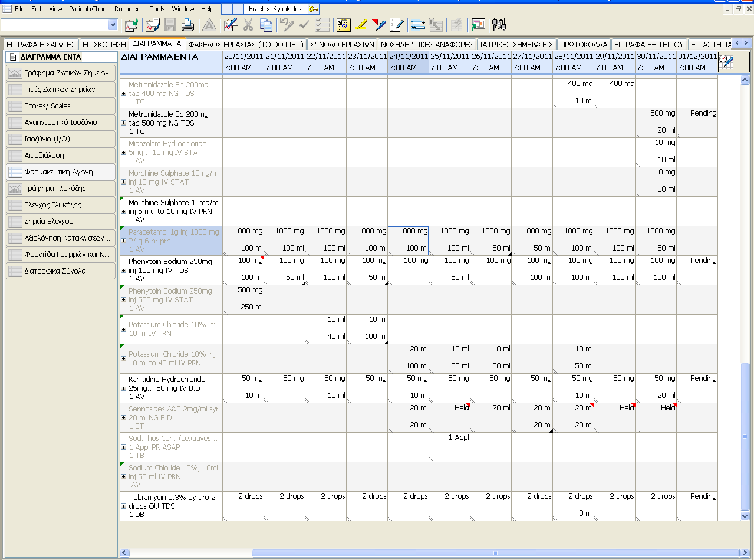The image size is (754, 560).
Task: Click the blue horizontal arrows toolbar icon
Action: tap(418, 25)
